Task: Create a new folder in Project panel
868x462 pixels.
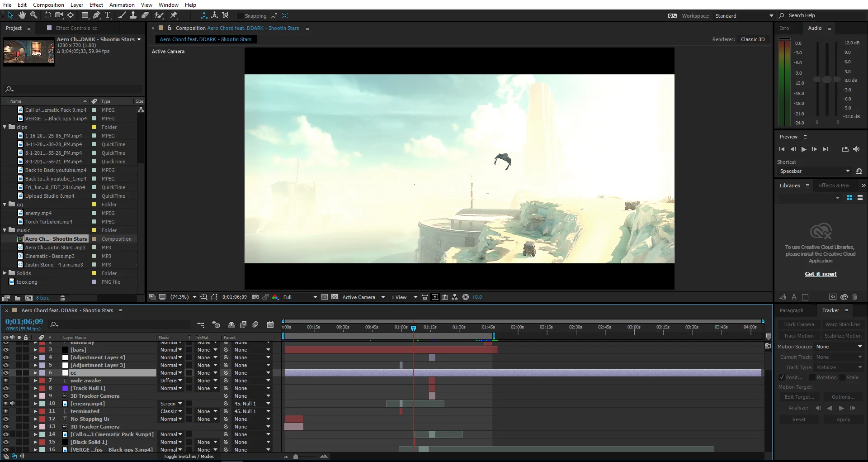Action: 18,298
